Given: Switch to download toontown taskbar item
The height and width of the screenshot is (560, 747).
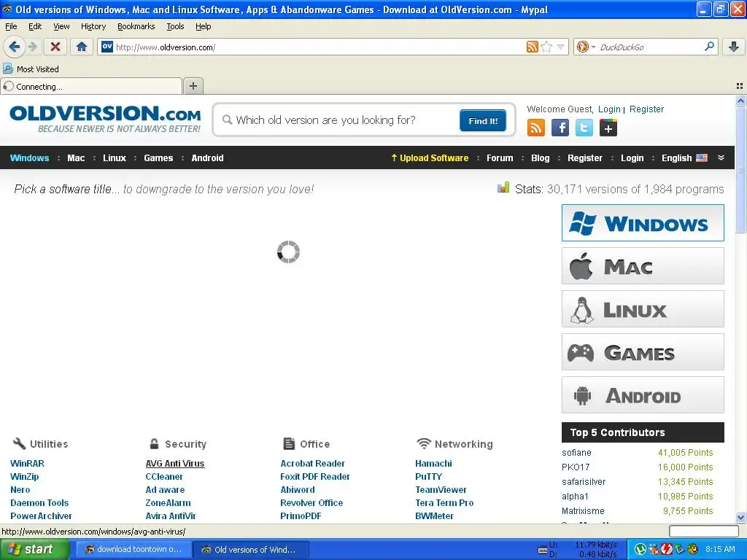Looking at the screenshot, I should tap(134, 549).
